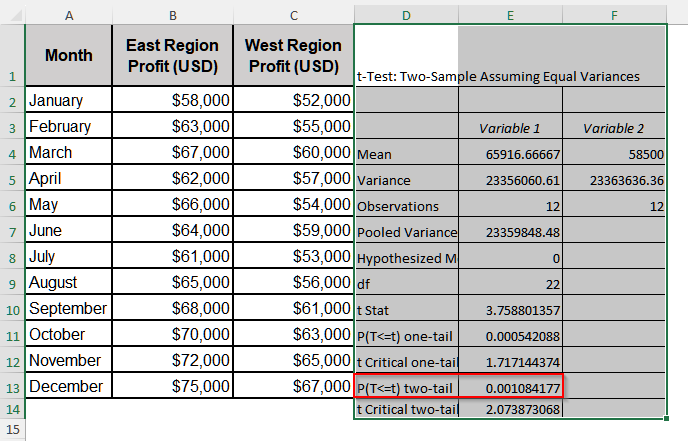The height and width of the screenshot is (441, 688).
Task: Select column C header
Action: coord(293,15)
